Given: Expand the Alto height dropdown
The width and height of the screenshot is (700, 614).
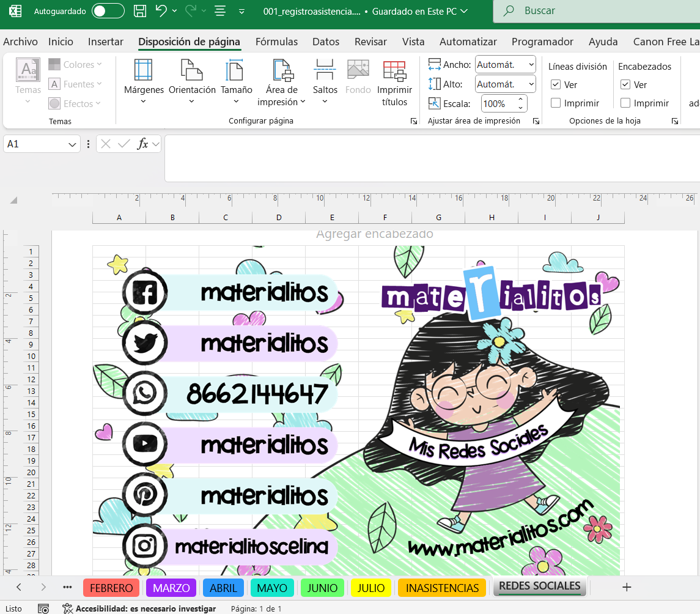Looking at the screenshot, I should tap(530, 84).
